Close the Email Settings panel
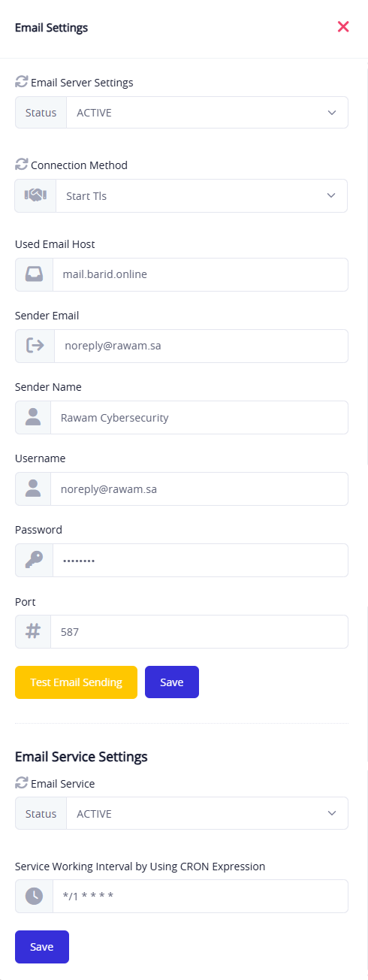This screenshot has height=980, width=368. click(x=343, y=27)
